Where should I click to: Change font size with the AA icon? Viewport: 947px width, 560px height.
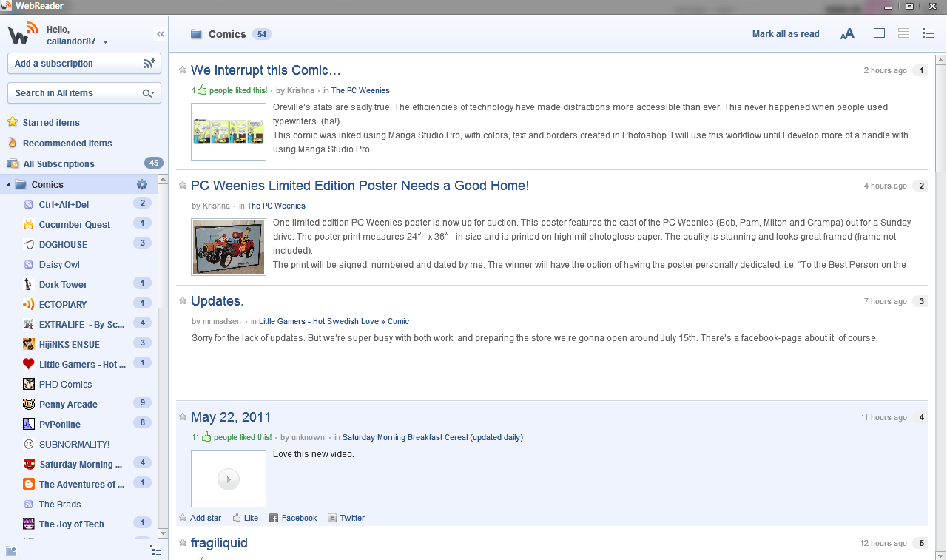pyautogui.click(x=848, y=33)
